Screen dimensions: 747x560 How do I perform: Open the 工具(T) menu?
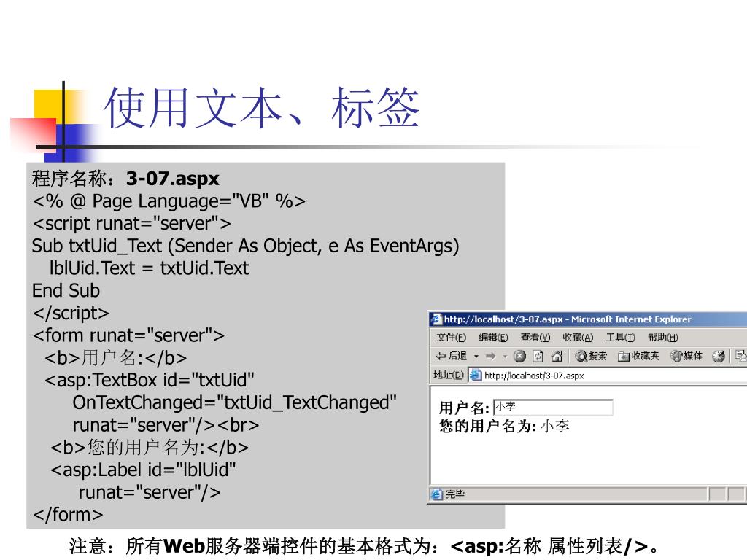[x=620, y=337]
